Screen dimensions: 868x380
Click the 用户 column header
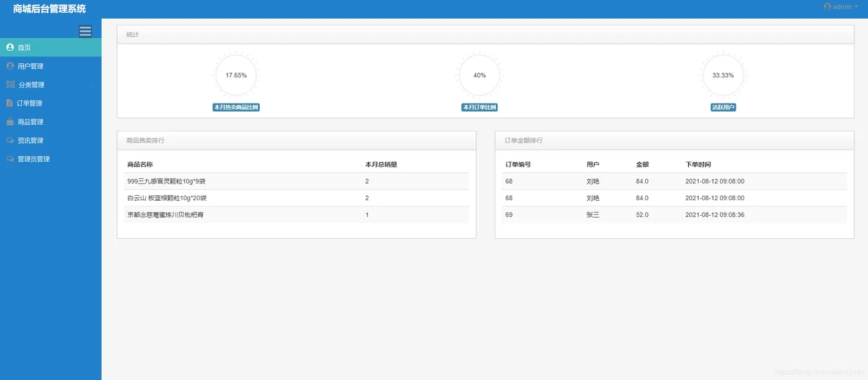[x=593, y=164]
